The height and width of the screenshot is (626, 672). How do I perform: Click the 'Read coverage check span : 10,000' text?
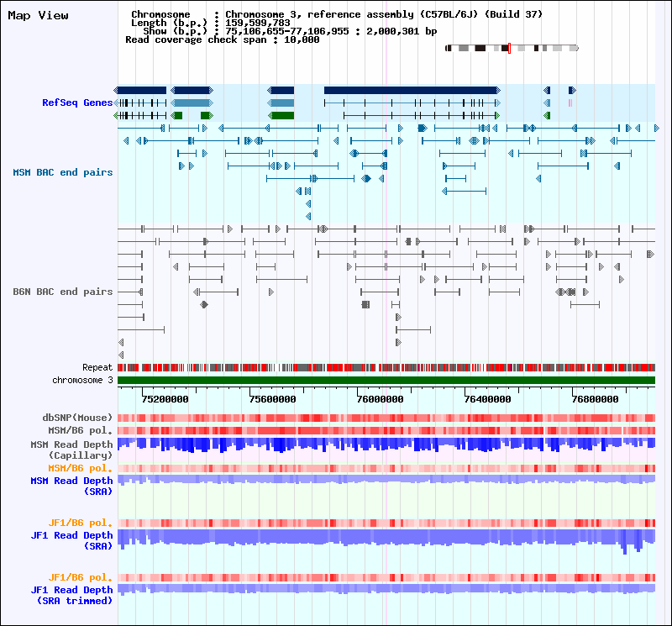(223, 39)
